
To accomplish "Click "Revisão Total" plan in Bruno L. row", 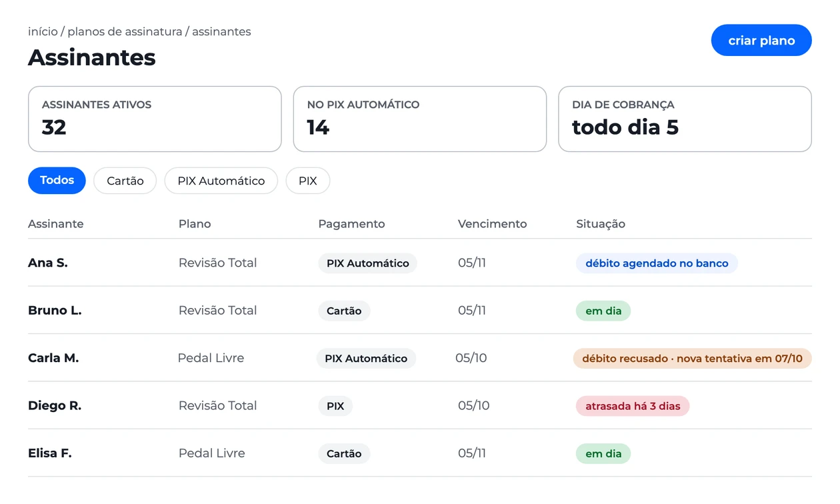I will (x=218, y=310).
